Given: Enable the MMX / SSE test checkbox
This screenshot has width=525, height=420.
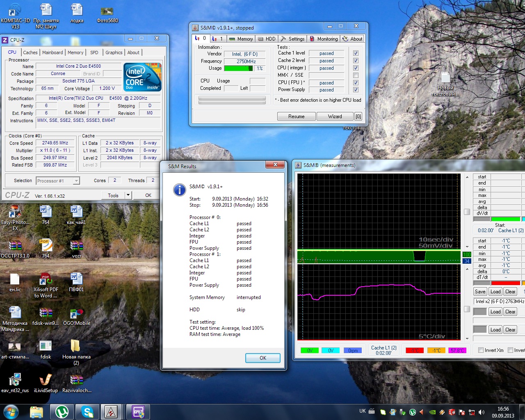Looking at the screenshot, I should coord(356,75).
